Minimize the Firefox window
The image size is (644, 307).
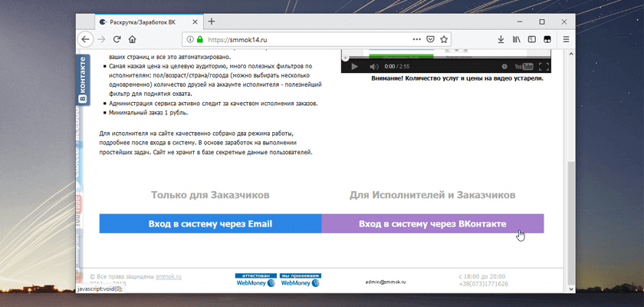click(521, 21)
